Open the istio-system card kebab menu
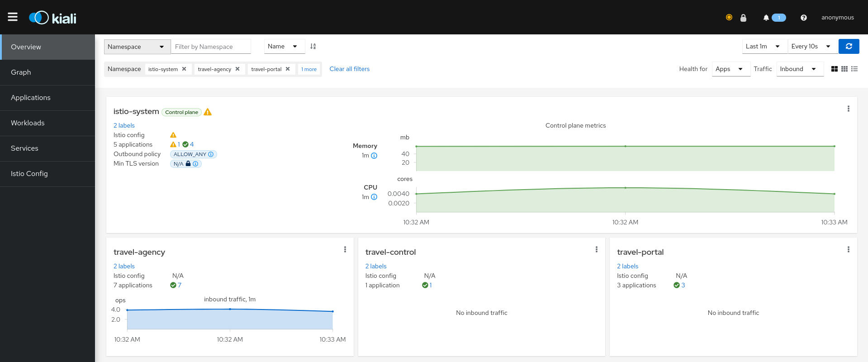 click(848, 109)
